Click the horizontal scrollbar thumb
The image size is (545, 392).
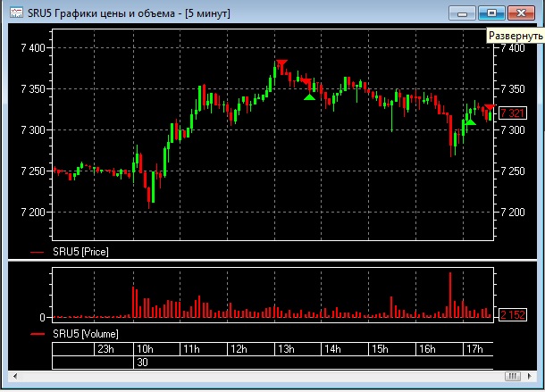click(x=512, y=376)
